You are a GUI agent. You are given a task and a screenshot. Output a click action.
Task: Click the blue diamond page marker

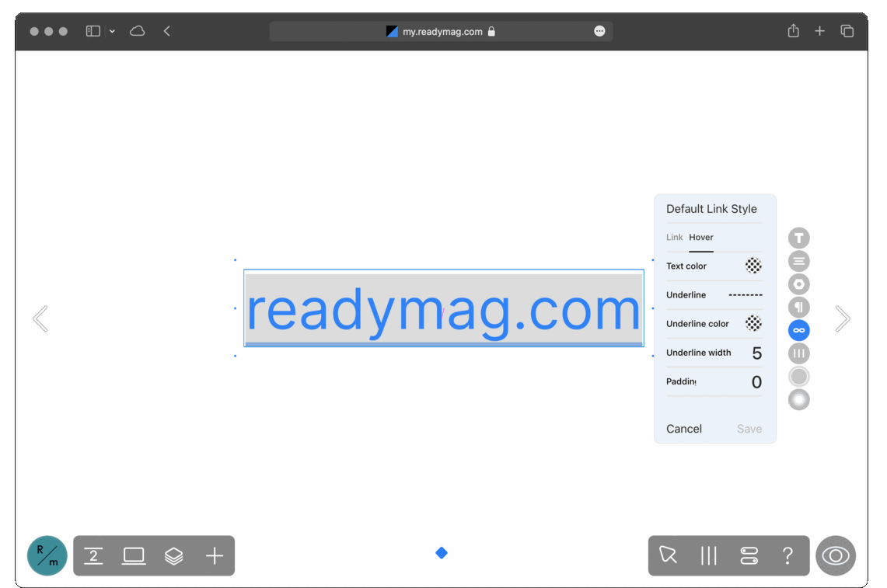[442, 553]
